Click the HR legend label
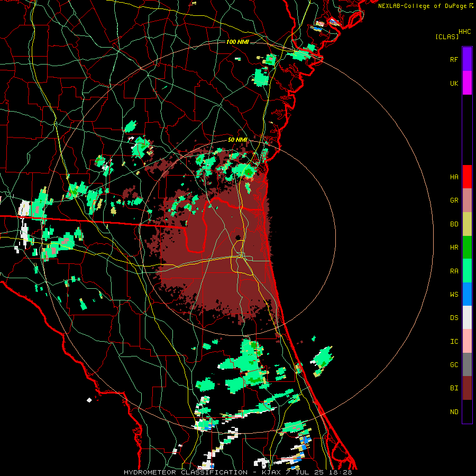 [454, 248]
